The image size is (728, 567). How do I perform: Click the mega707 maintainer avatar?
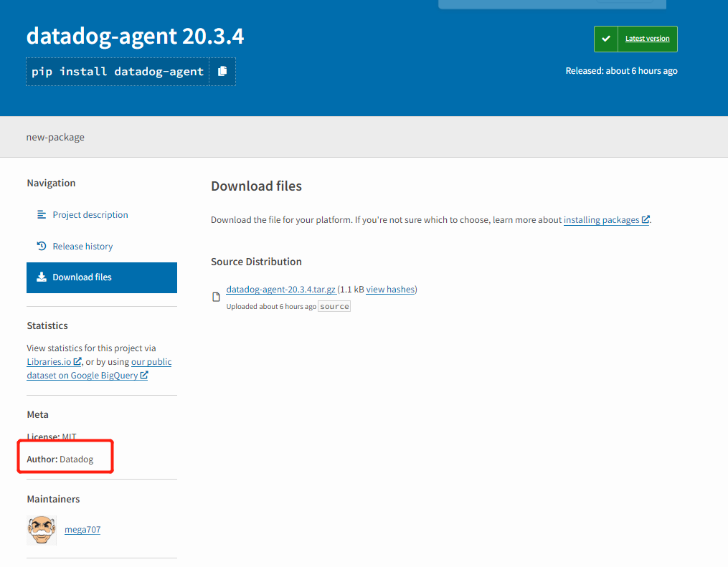pyautogui.click(x=42, y=530)
